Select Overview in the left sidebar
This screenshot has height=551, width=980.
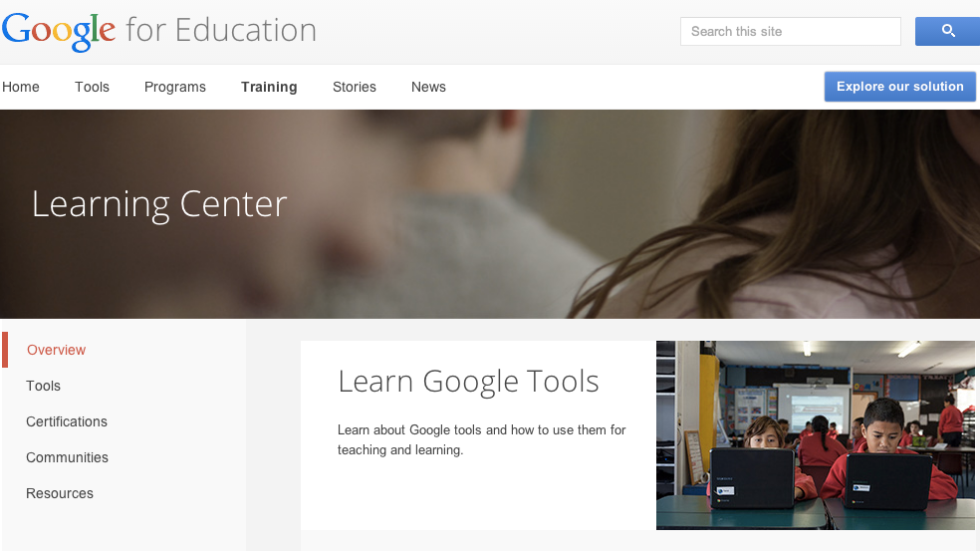click(56, 350)
